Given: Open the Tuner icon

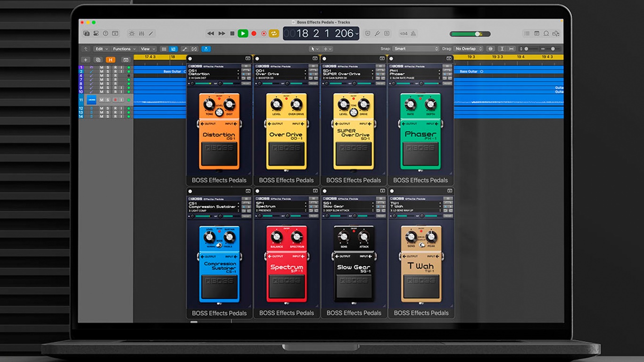Looking at the screenshot, I should pyautogui.click(x=377, y=33).
